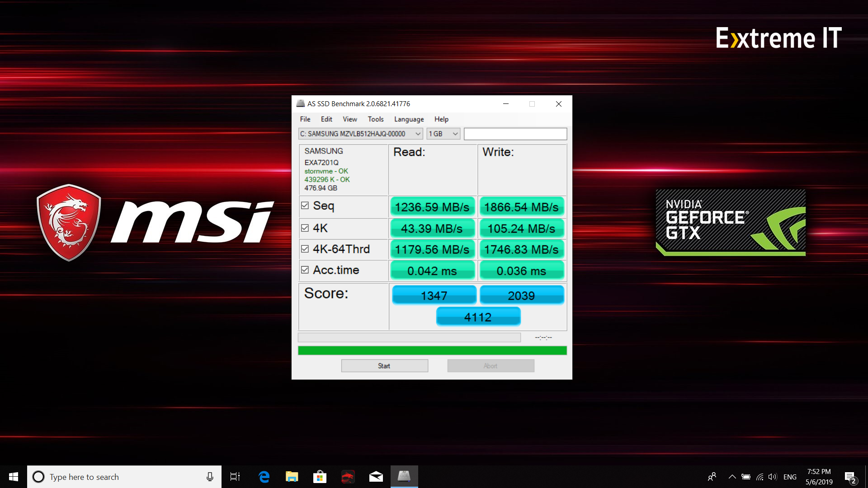The image size is (868, 488).
Task: Open the View menu
Action: coord(350,119)
